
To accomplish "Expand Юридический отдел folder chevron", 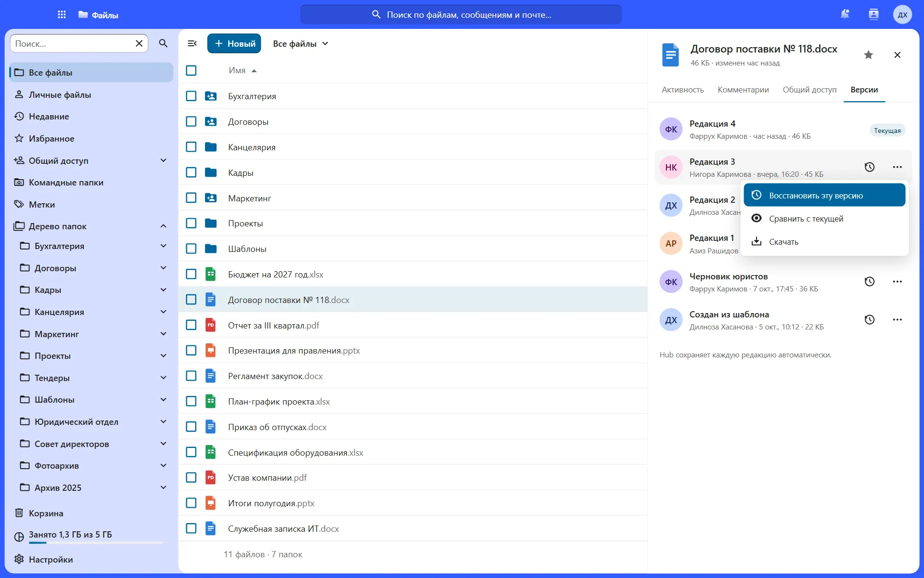I will coord(163,421).
